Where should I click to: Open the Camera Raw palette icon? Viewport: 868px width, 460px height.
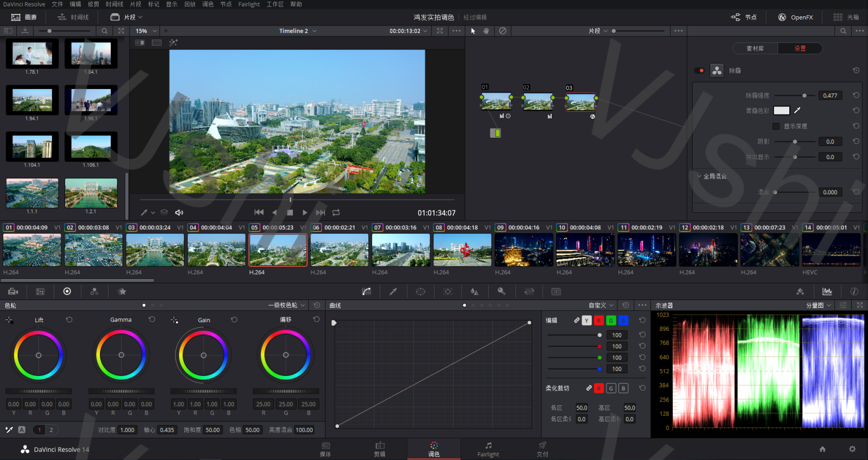click(14, 291)
